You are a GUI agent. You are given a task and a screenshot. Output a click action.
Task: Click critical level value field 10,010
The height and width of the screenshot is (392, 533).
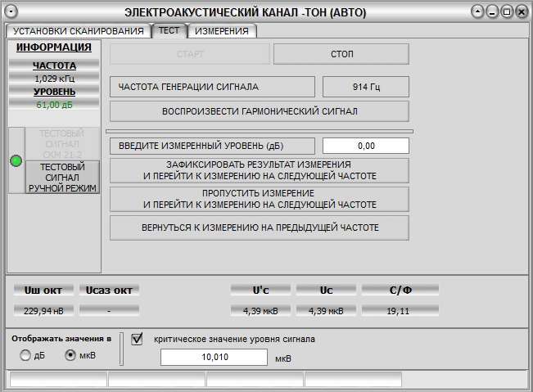214,358
